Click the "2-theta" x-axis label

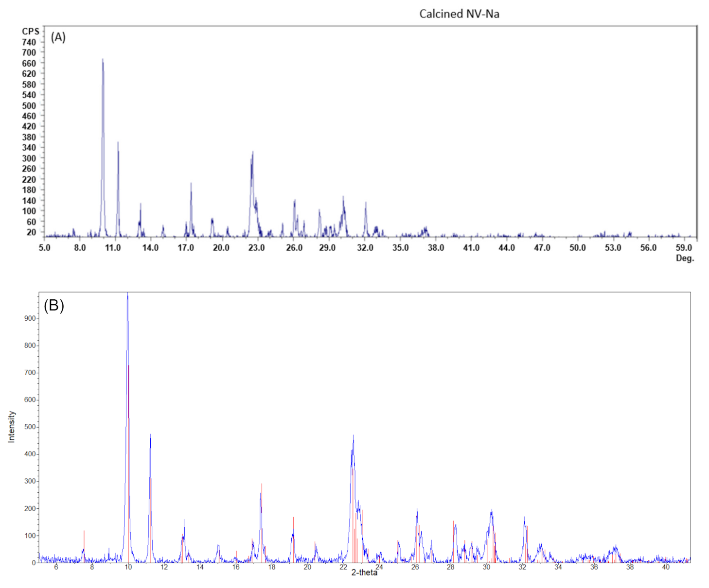(364, 572)
